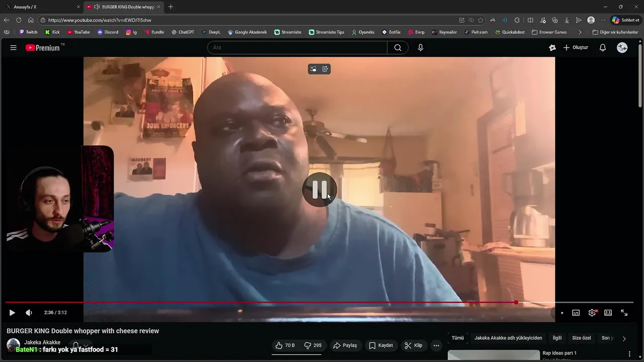Open the Kick bookmark
Image resolution: width=644 pixels, height=362 pixels.
[52, 32]
